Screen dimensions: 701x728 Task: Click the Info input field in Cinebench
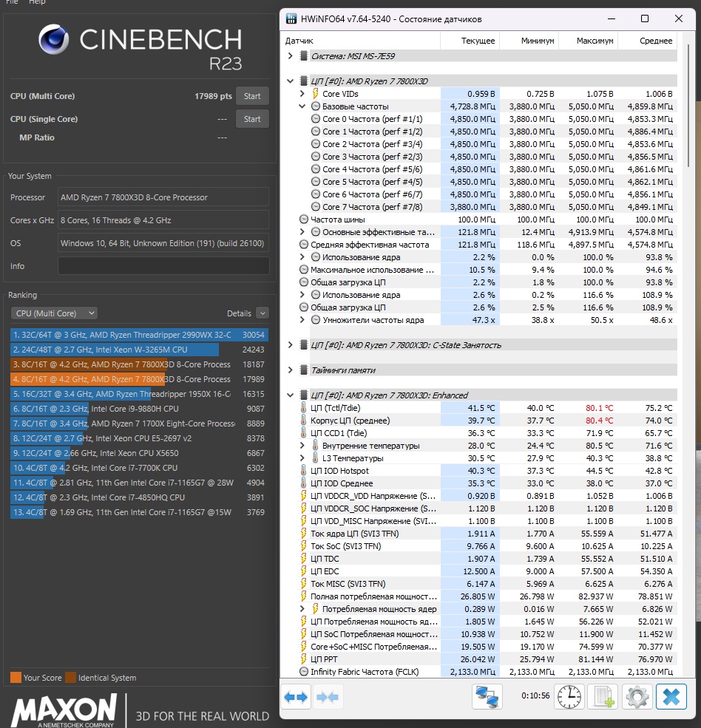163,266
